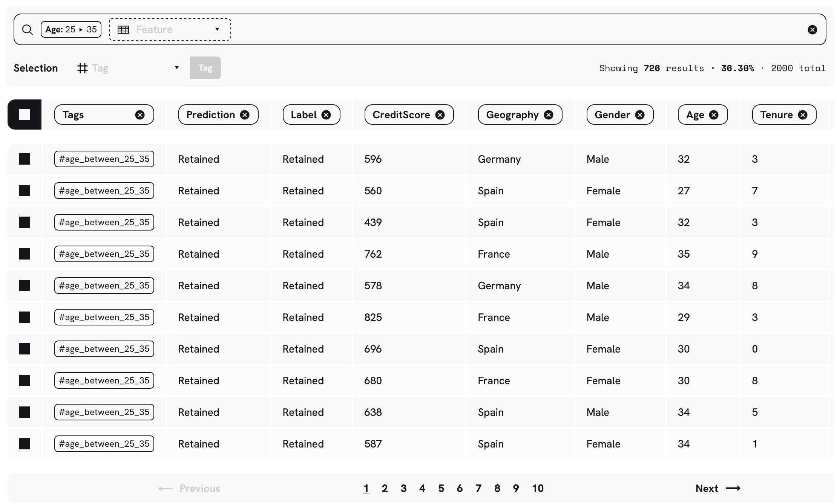Image resolution: width=837 pixels, height=504 pixels.
Task: Remove the CreditScore column
Action: (x=440, y=115)
